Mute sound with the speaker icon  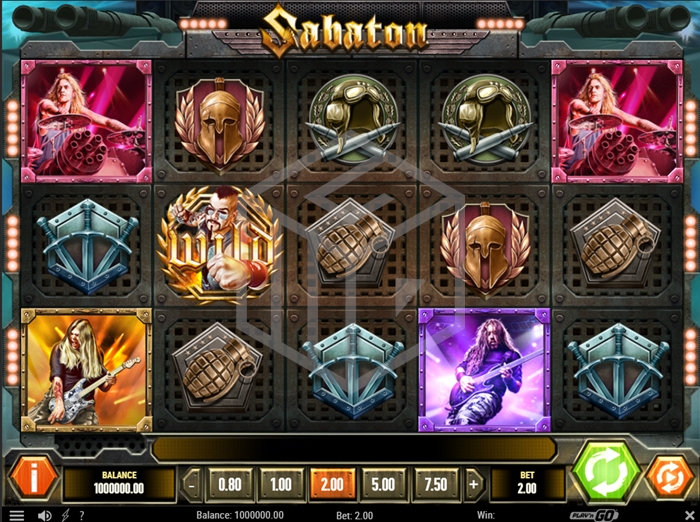tap(44, 516)
